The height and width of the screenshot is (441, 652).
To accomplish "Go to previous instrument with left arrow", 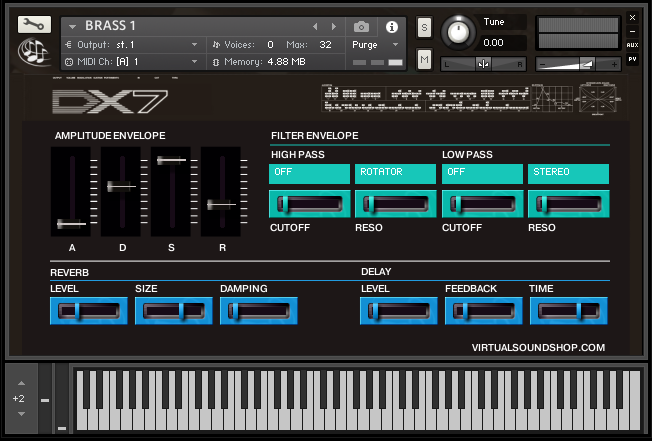I will point(317,26).
